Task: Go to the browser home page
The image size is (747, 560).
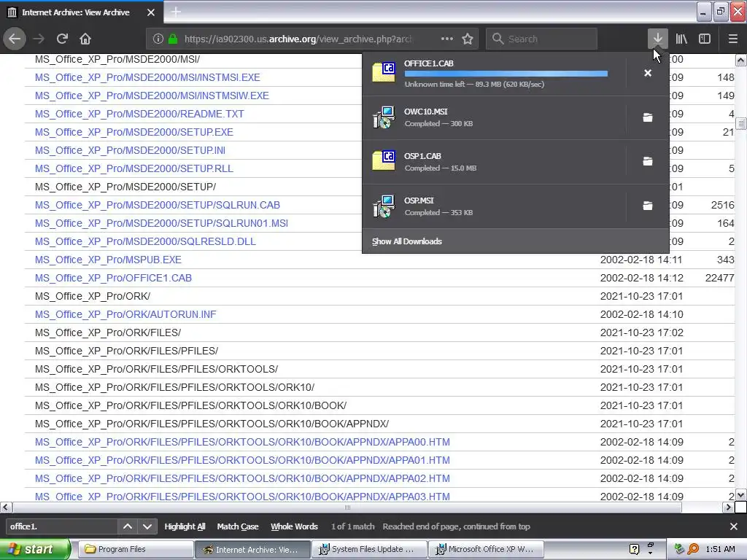Action: pos(85,39)
